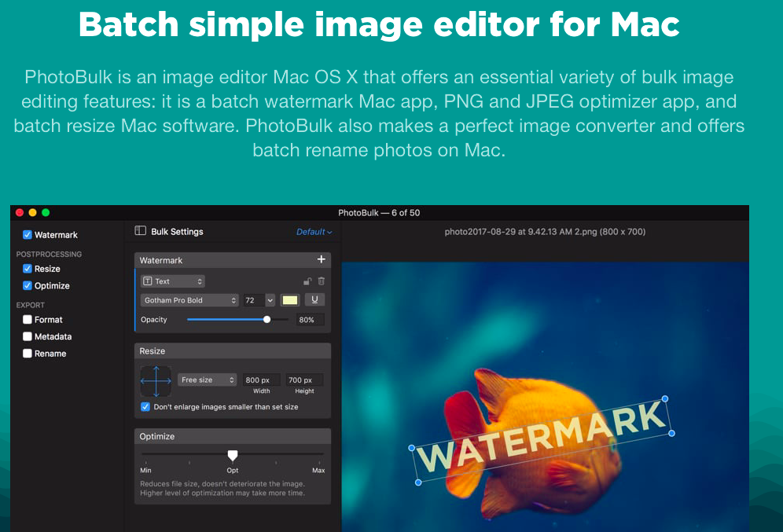Click the Resize section header

[233, 350]
